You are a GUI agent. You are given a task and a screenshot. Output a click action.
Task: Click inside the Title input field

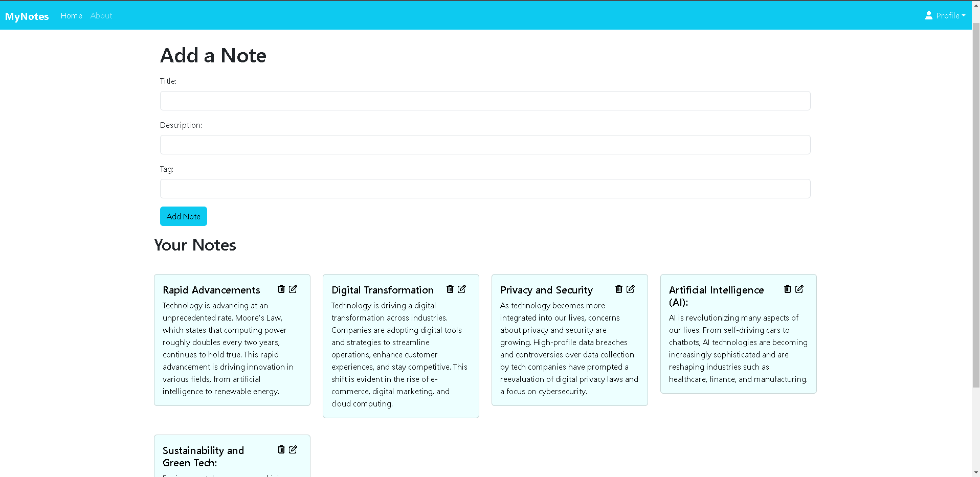click(484, 101)
